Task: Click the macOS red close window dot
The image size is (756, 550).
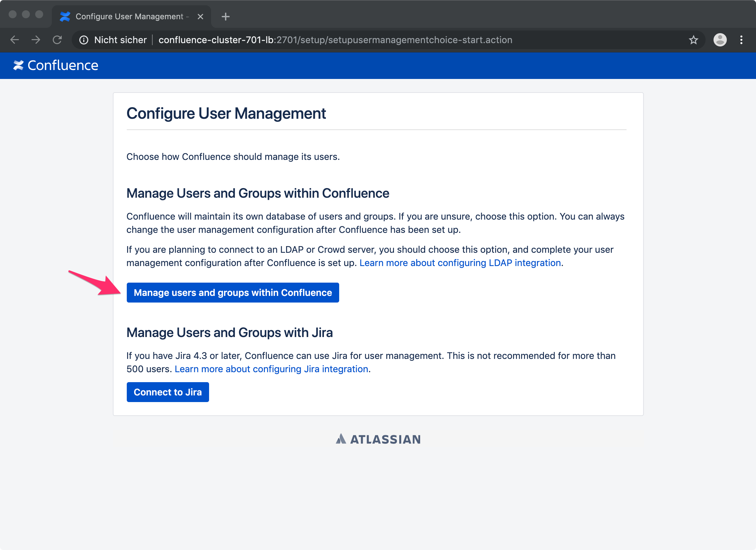Action: click(13, 14)
